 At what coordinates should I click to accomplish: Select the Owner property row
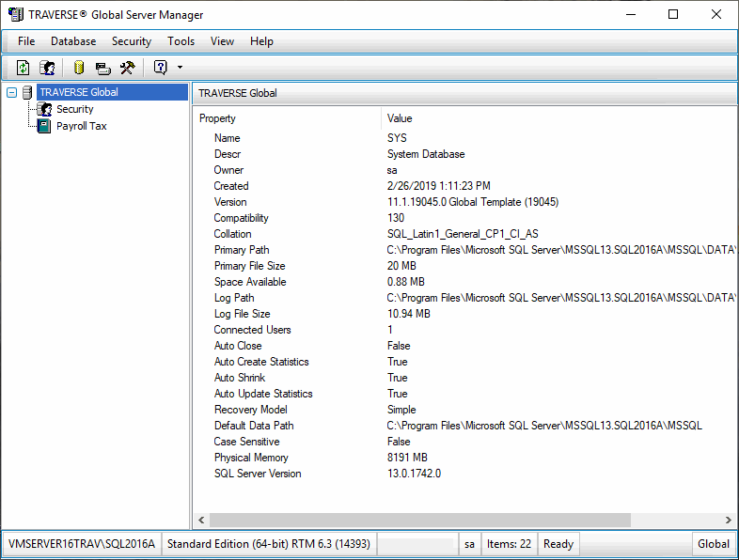464,170
